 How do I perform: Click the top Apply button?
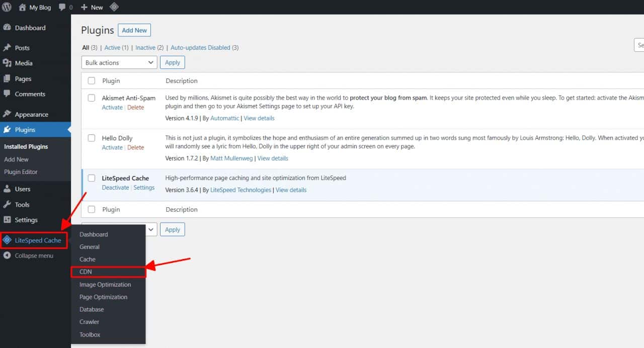(x=173, y=62)
